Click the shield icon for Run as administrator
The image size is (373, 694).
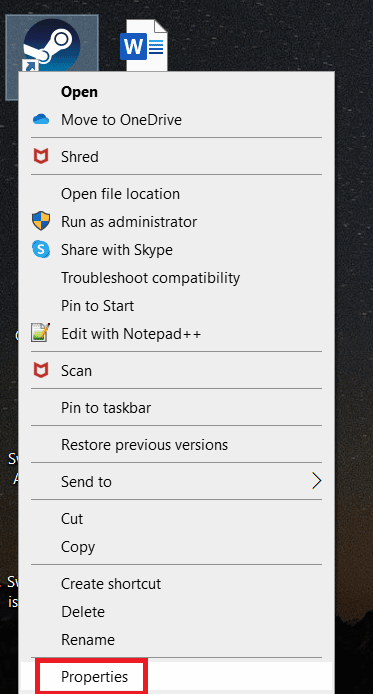tap(41, 221)
